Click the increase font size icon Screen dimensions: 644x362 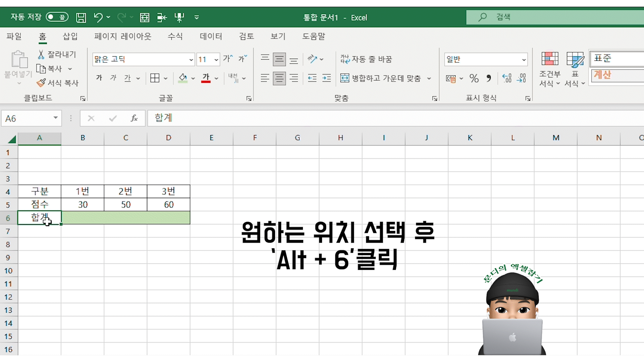pos(228,59)
